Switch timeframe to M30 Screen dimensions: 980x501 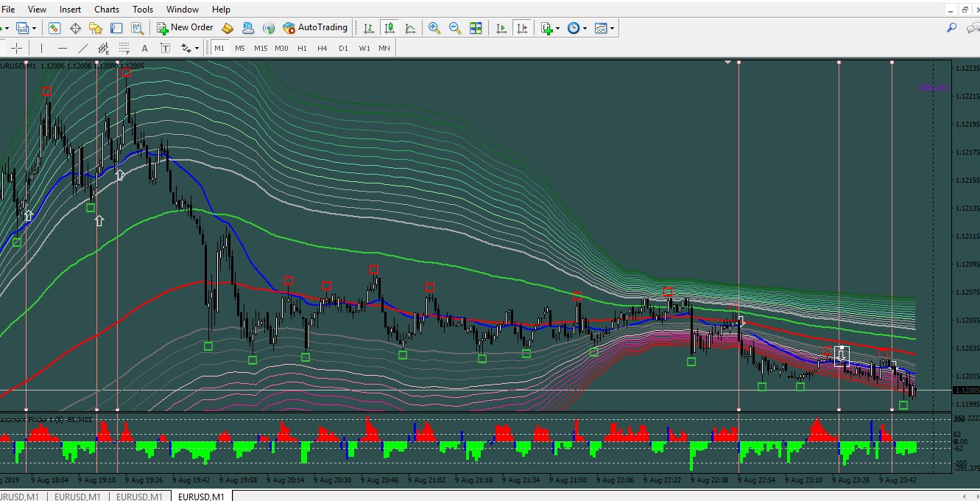281,49
